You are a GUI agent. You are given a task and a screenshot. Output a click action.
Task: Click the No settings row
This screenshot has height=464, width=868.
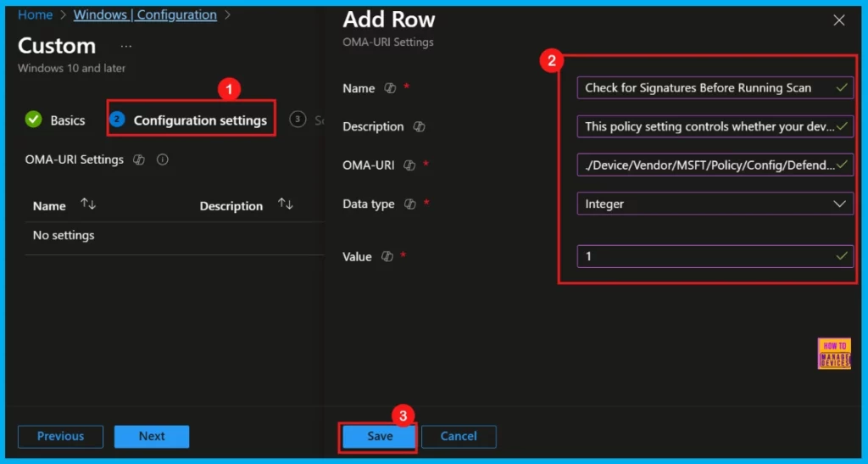[175, 235]
